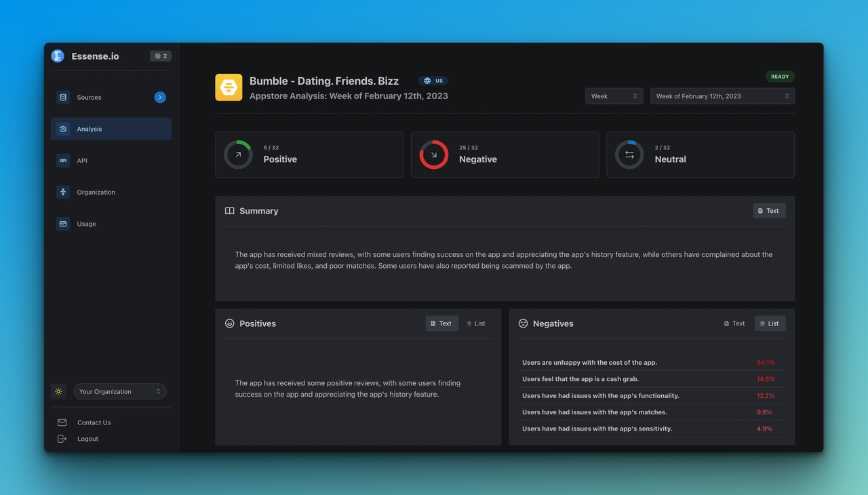Screen dimensions: 868x495
Task: Click the Essense.io logo icon
Action: click(58, 56)
